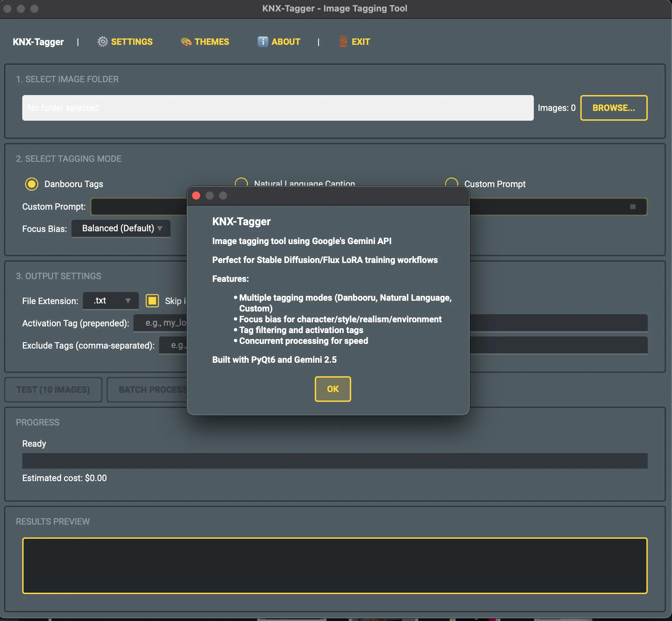The image size is (672, 621).
Task: Click the progress bar under Ready
Action: pos(334,461)
